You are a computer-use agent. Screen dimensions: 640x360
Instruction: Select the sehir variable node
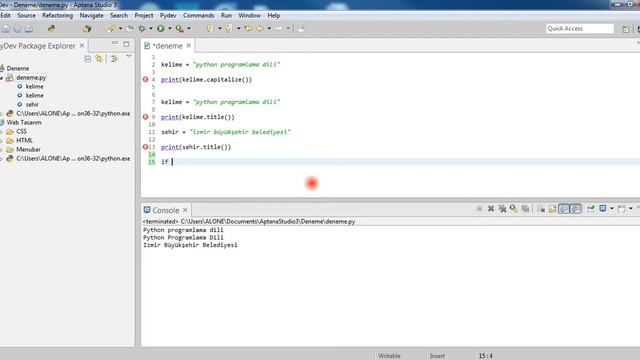[32, 104]
